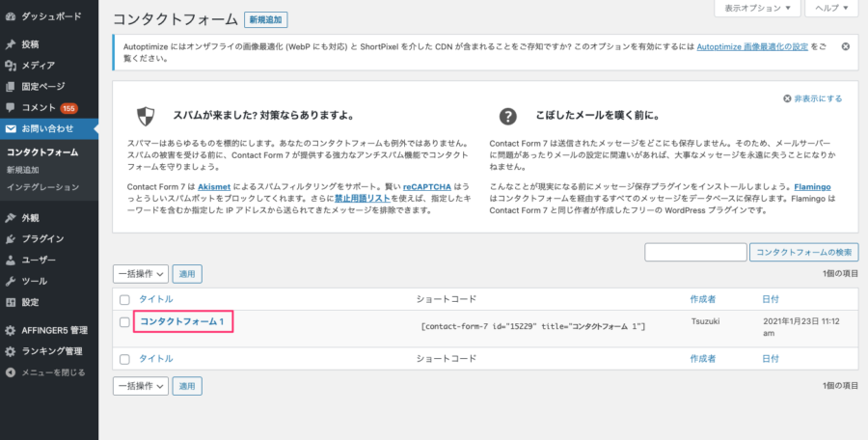
Task: Click the コンタクトフォームの検索 button
Action: [x=803, y=252]
